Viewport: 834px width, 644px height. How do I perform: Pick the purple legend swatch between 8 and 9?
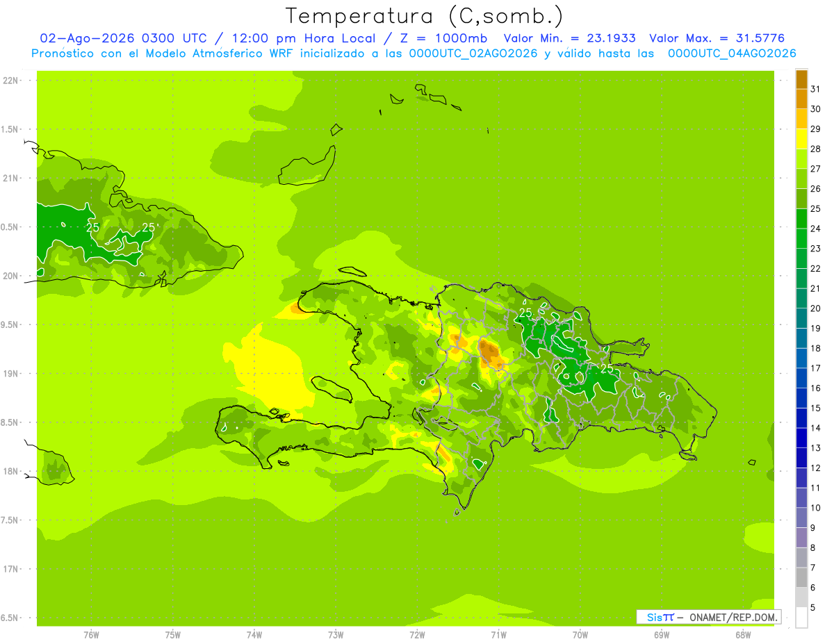point(801,538)
